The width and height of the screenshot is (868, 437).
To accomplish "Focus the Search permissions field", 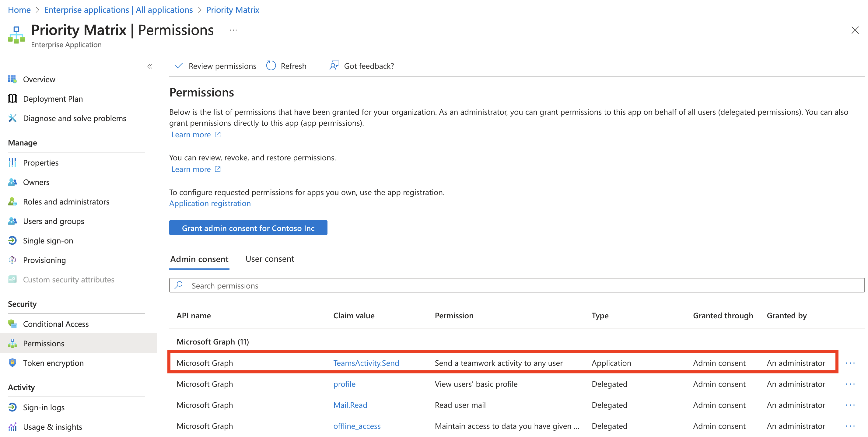I will click(x=516, y=285).
